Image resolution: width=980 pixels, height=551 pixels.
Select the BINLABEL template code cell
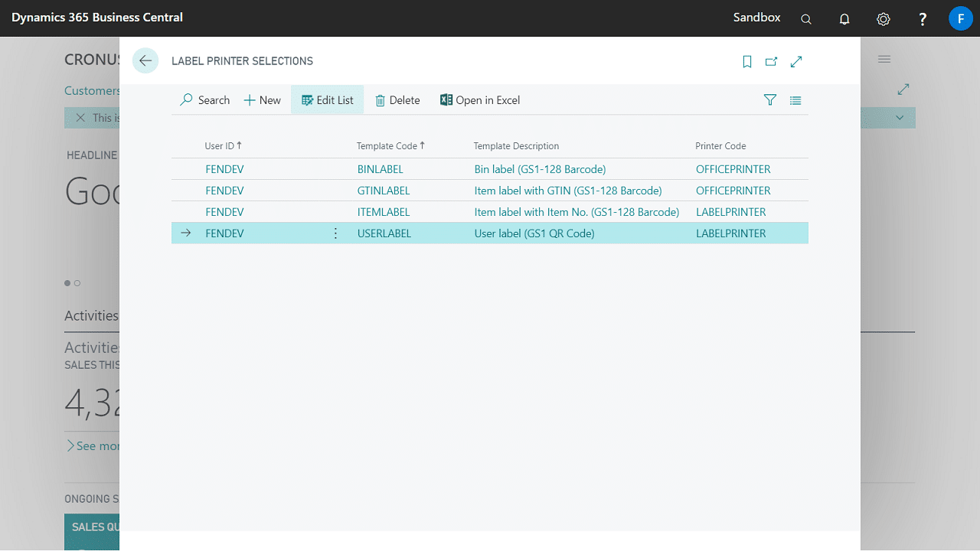(381, 169)
